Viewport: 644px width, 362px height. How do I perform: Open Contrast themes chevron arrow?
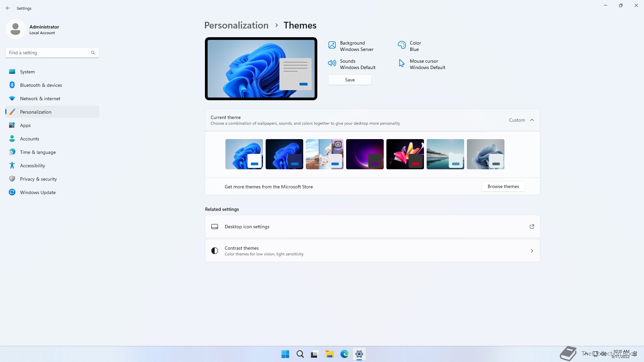pos(532,251)
